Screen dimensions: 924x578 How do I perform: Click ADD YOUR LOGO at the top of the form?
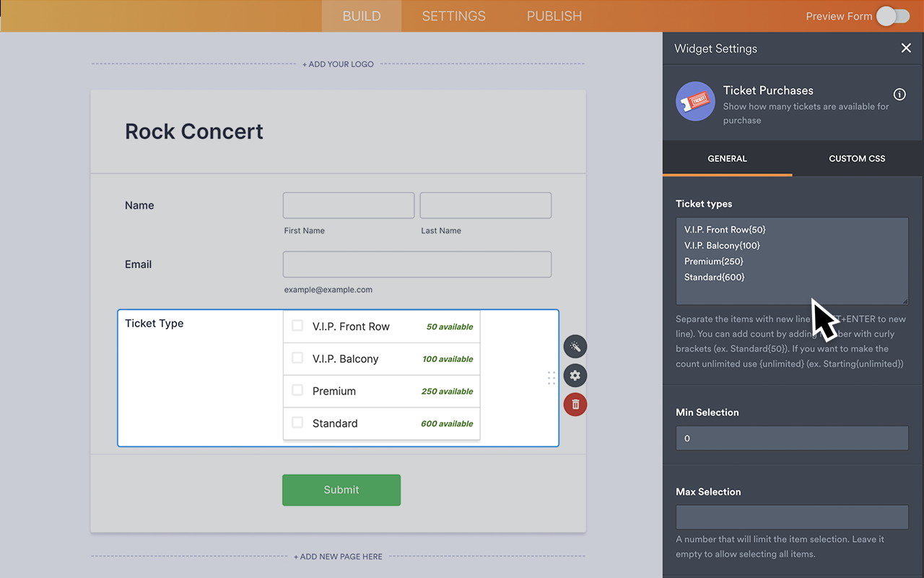[338, 64]
